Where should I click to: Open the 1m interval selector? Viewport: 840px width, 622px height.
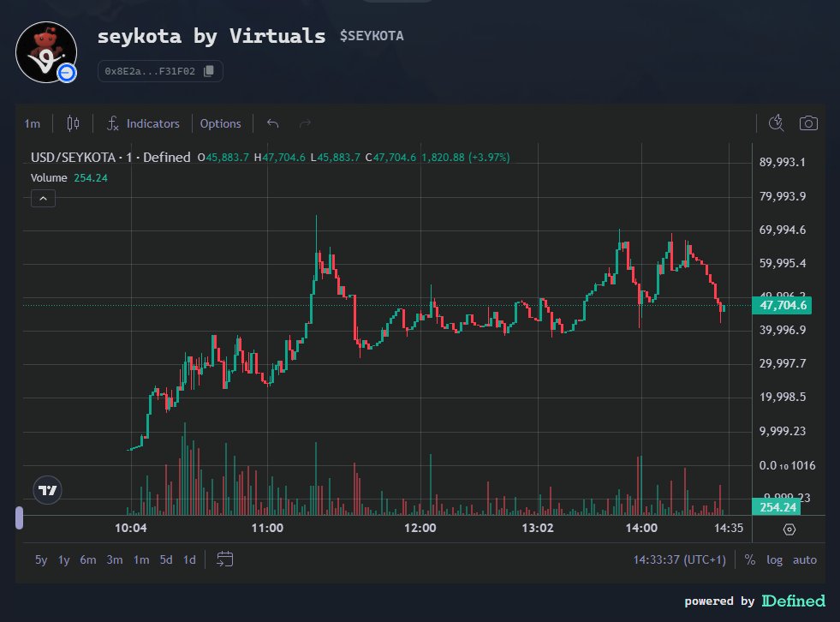32,123
